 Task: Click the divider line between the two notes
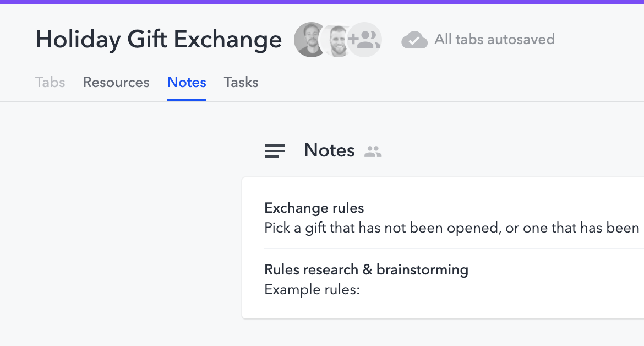440,248
